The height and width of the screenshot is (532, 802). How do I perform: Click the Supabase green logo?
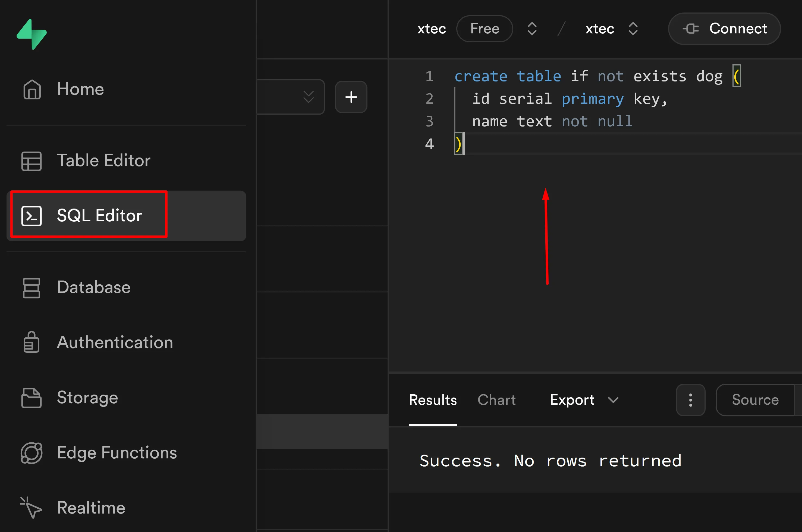click(32, 34)
